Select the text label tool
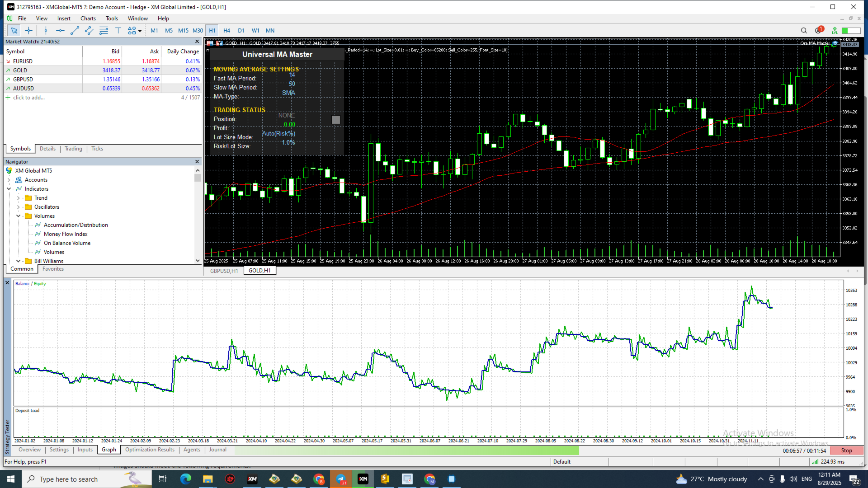868x488 pixels. pyautogui.click(x=118, y=31)
